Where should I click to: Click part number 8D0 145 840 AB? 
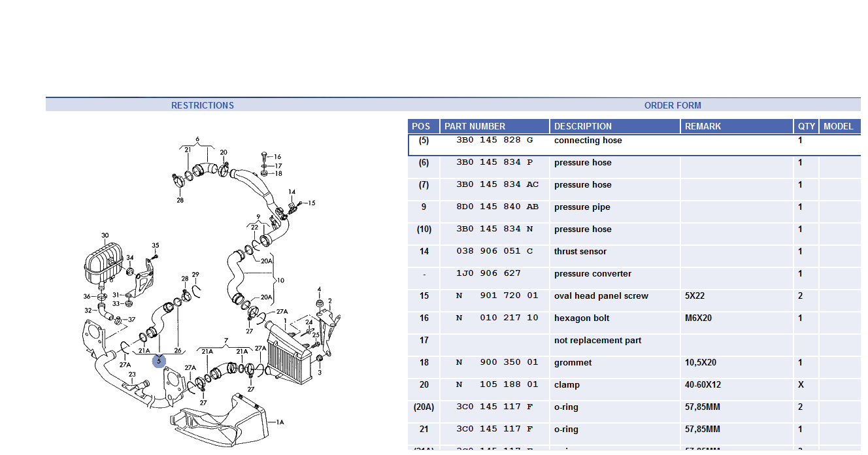497,207
